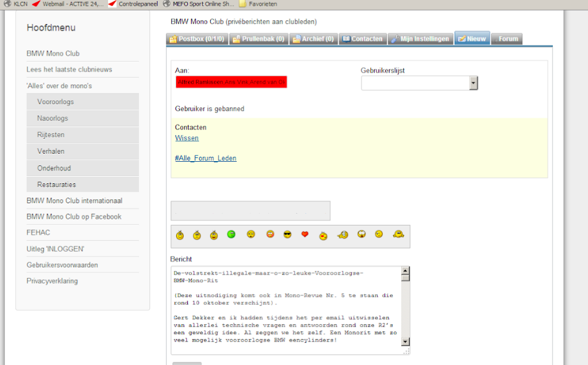588x365 pixels.
Task: Select the Nieuw tab
Action: click(x=472, y=38)
